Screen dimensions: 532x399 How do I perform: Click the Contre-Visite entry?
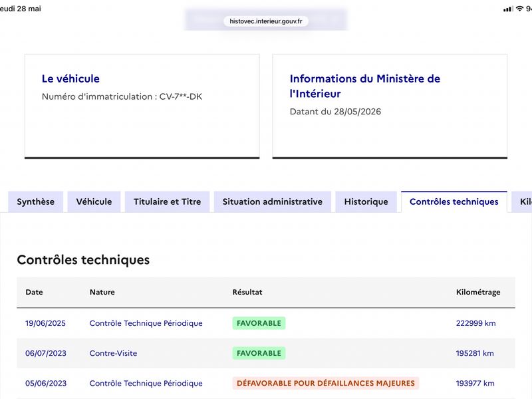pyautogui.click(x=113, y=353)
